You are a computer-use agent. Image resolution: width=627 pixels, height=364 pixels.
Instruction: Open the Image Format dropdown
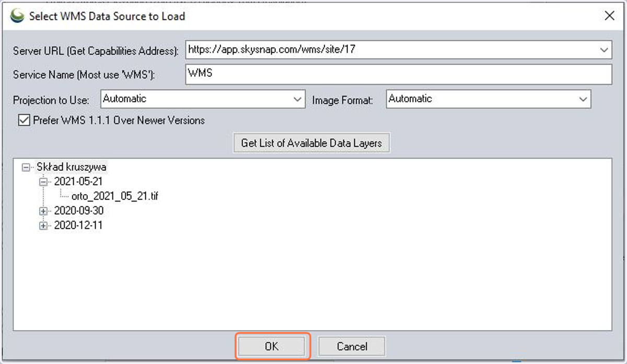583,99
